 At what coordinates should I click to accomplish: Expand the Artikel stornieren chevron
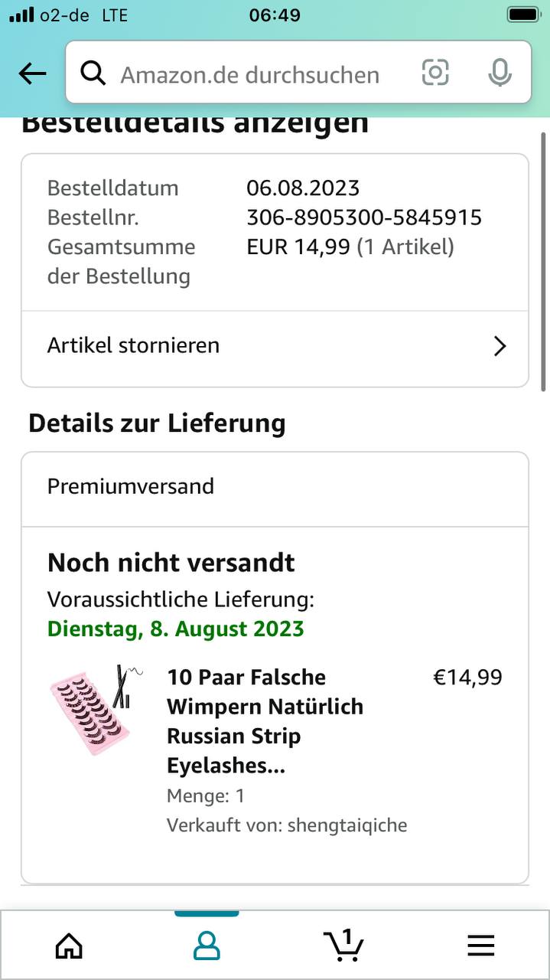click(x=500, y=346)
